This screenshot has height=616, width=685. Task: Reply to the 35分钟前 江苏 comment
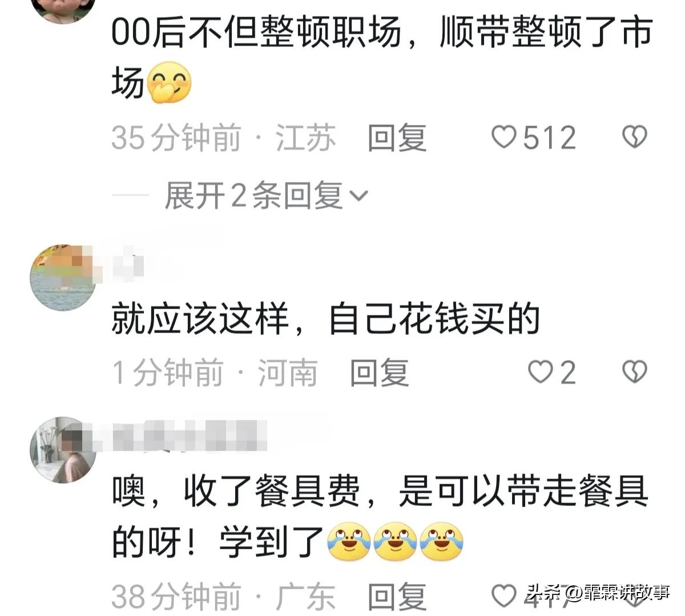[x=397, y=138]
